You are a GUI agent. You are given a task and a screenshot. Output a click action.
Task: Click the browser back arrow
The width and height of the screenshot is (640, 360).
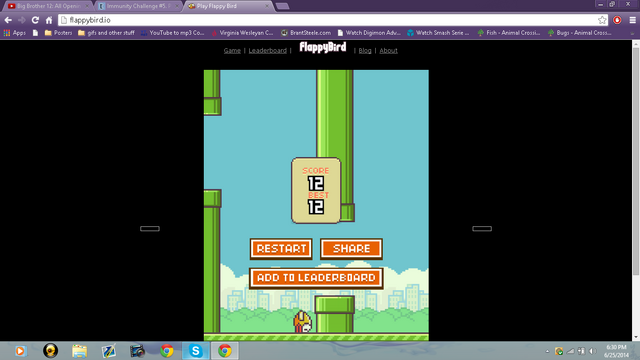pyautogui.click(x=8, y=20)
